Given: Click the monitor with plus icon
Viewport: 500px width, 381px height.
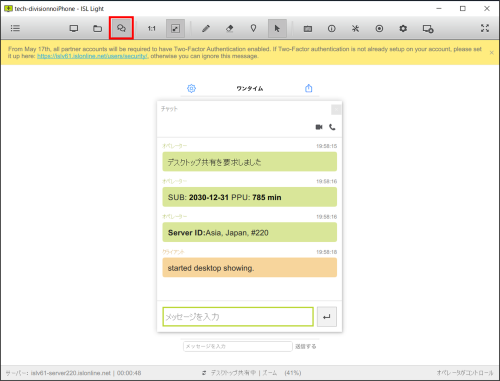Looking at the screenshot, I should point(428,29).
